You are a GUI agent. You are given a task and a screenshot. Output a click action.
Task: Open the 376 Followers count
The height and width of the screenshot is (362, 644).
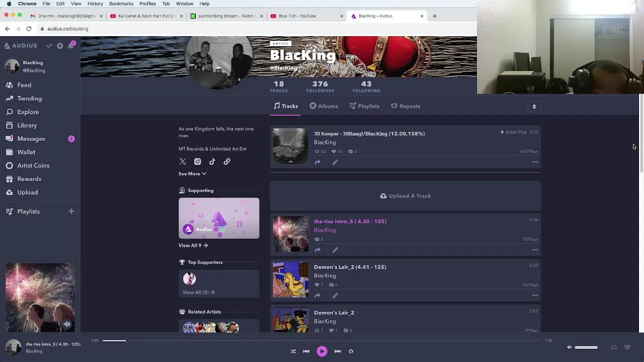pyautogui.click(x=320, y=86)
